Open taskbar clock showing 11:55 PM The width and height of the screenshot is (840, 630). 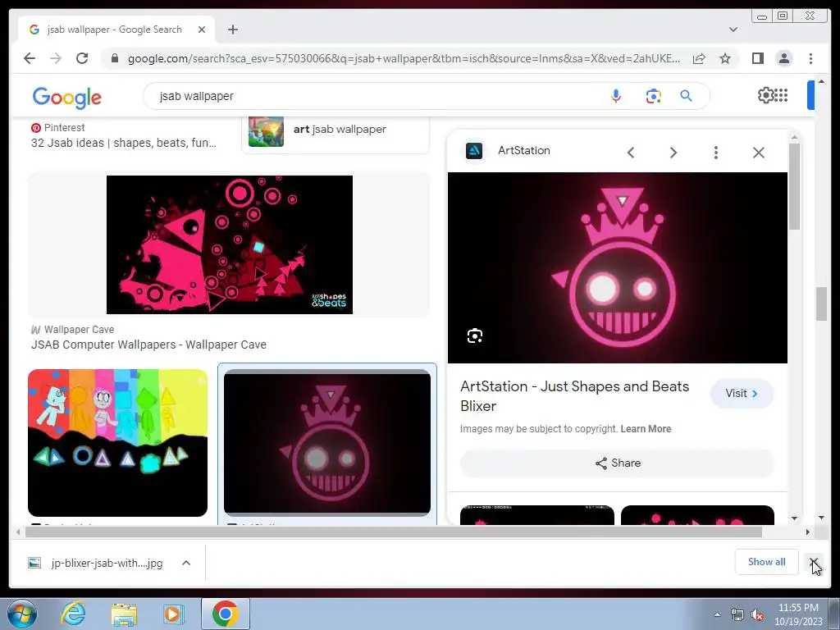pos(798,614)
